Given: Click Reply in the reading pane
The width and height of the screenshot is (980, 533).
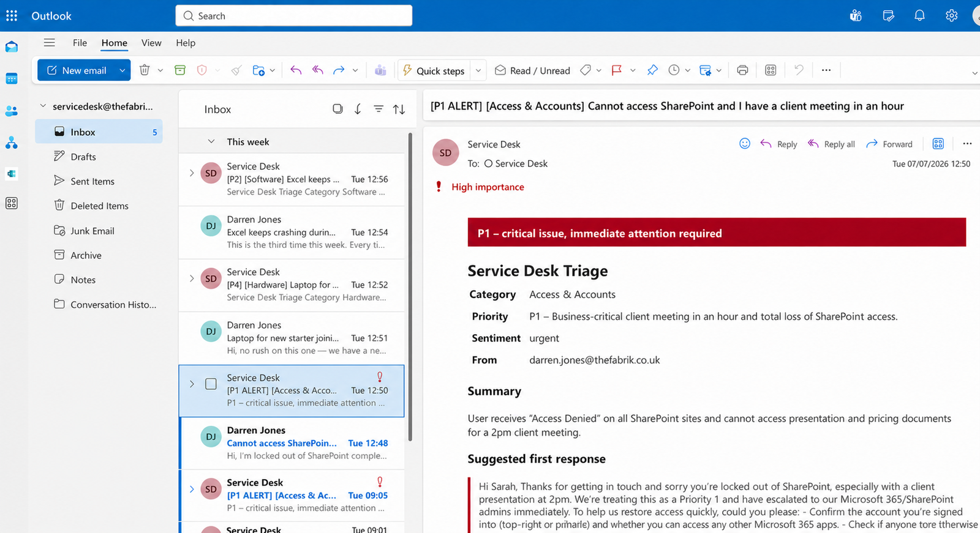Looking at the screenshot, I should [x=778, y=144].
